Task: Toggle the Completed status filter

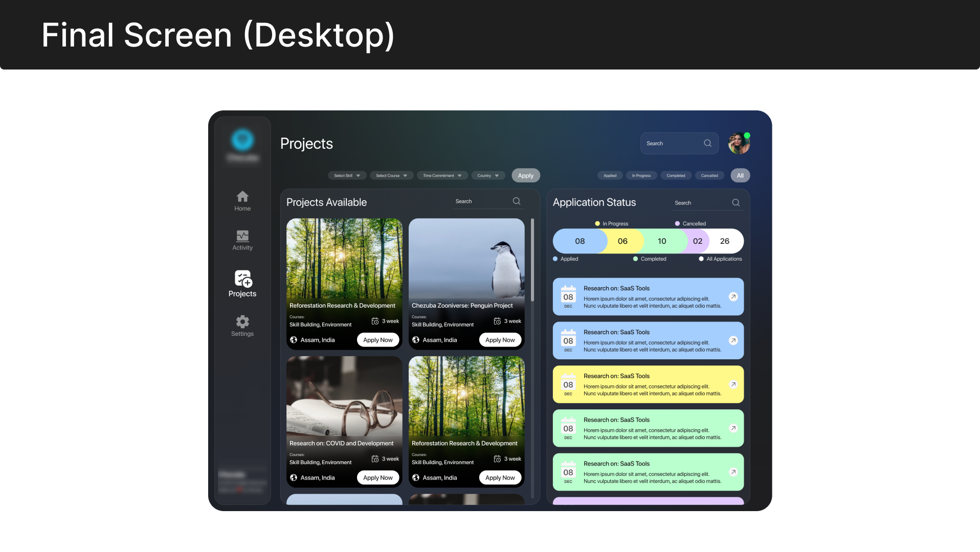Action: (676, 175)
